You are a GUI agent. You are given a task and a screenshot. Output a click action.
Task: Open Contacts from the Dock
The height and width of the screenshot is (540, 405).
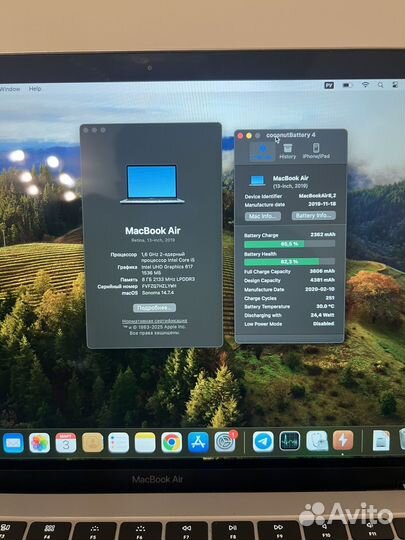(x=92, y=443)
